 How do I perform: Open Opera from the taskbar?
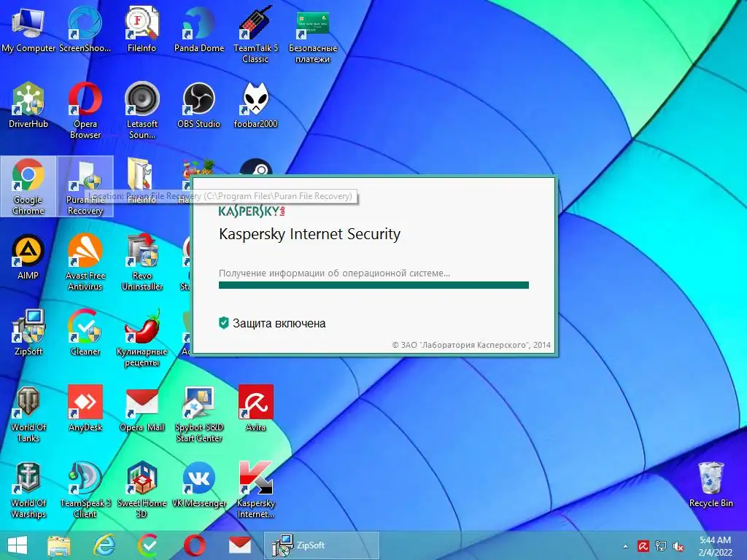pyautogui.click(x=195, y=545)
